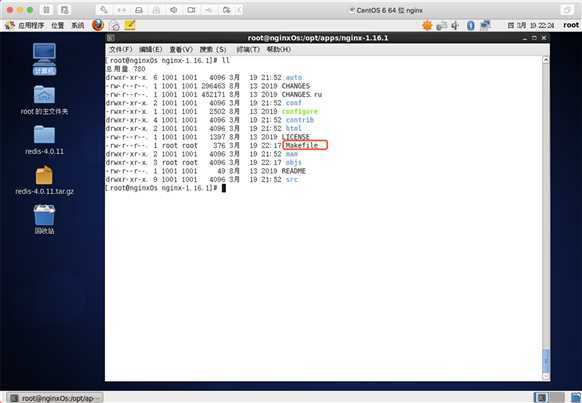Click the volume tray icon

pos(455,25)
